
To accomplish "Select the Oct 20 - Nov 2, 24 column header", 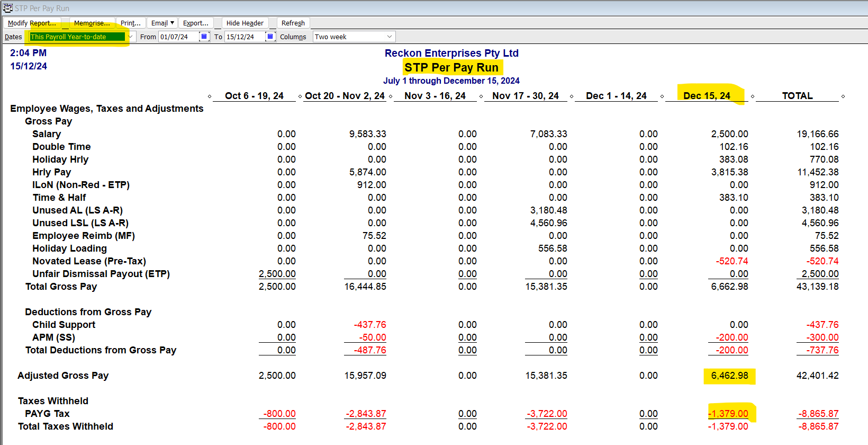I will 345,96.
